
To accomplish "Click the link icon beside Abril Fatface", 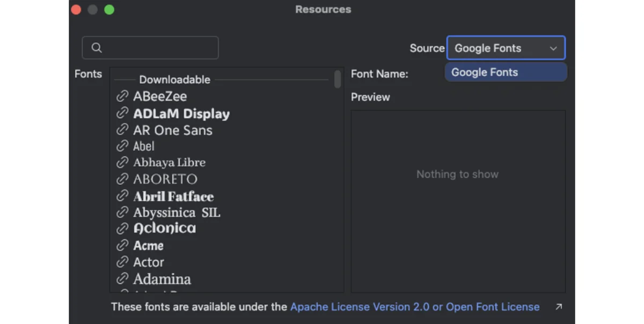I will [x=122, y=196].
